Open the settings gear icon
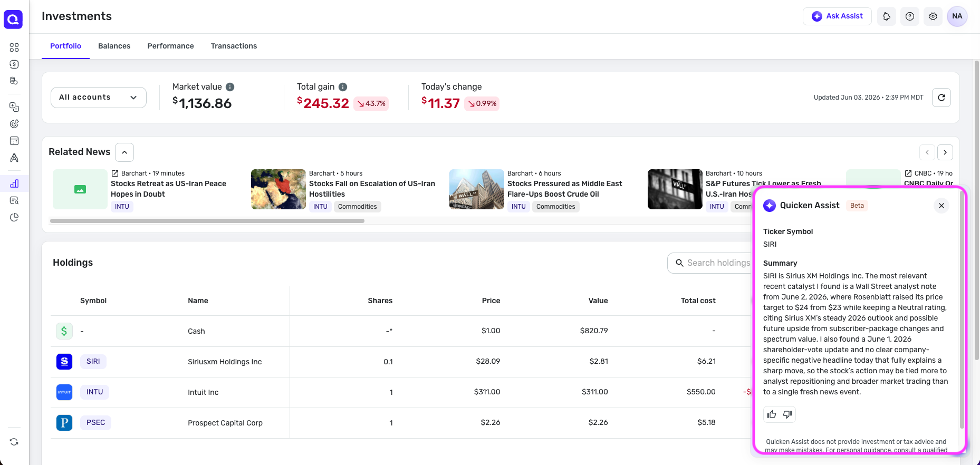The width and height of the screenshot is (980, 465). [x=933, y=16]
